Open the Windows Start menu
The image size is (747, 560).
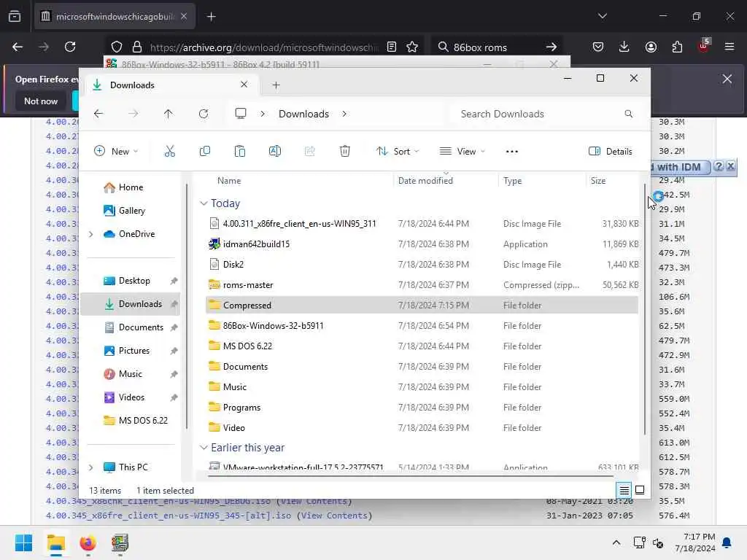click(x=24, y=542)
